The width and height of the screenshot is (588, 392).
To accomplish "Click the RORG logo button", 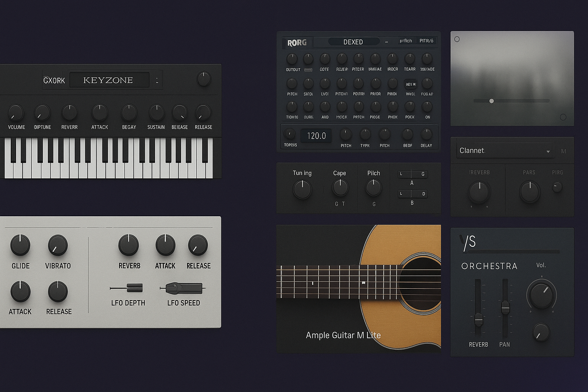I will (297, 43).
